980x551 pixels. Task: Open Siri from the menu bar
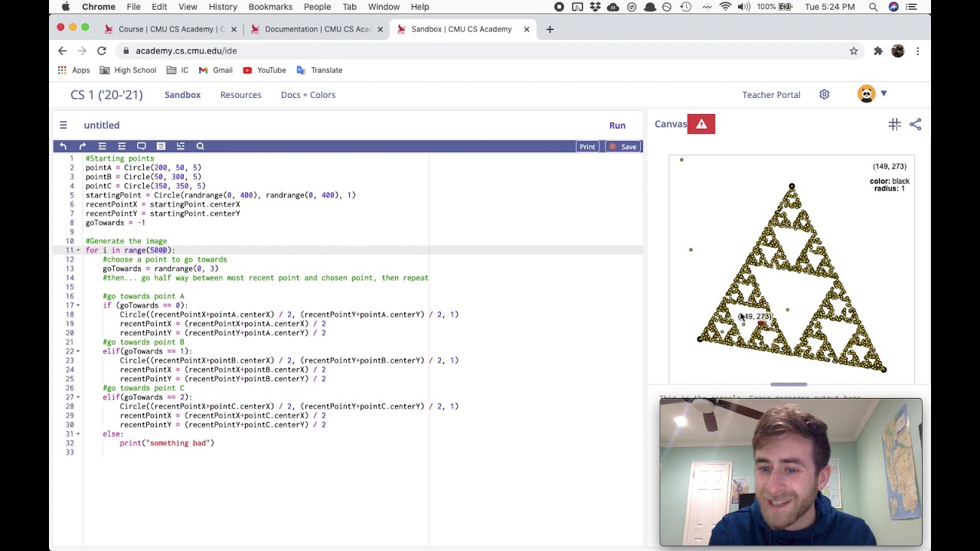[893, 7]
